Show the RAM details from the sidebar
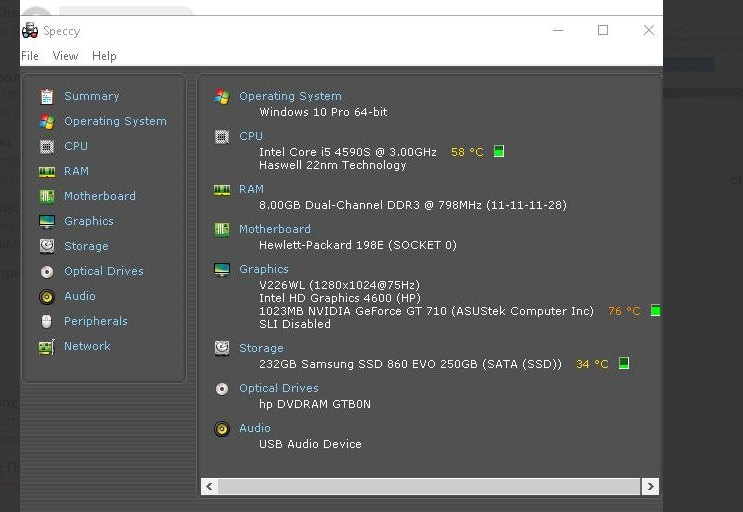This screenshot has height=512, width=743. (x=76, y=171)
